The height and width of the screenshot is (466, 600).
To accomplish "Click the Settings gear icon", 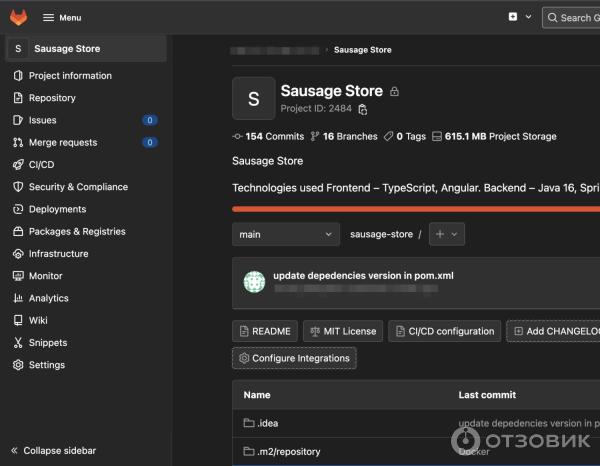I will (x=18, y=365).
